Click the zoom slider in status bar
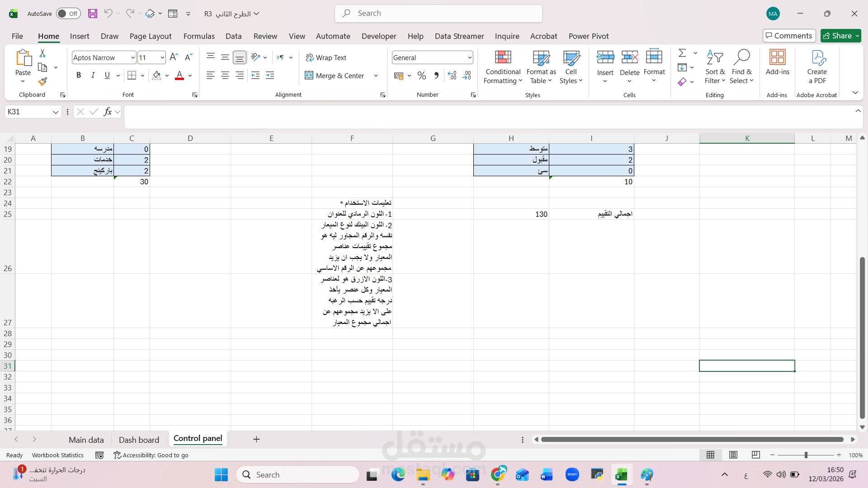 point(806,455)
